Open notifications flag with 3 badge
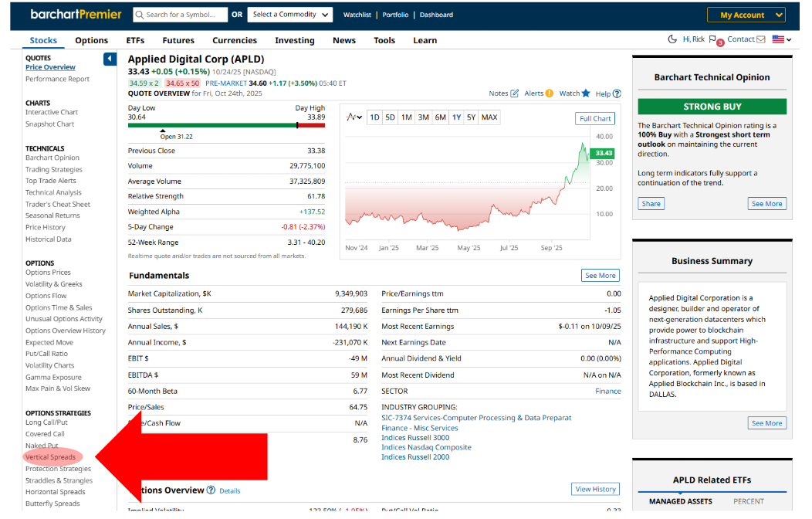The image size is (812, 519). tap(712, 40)
